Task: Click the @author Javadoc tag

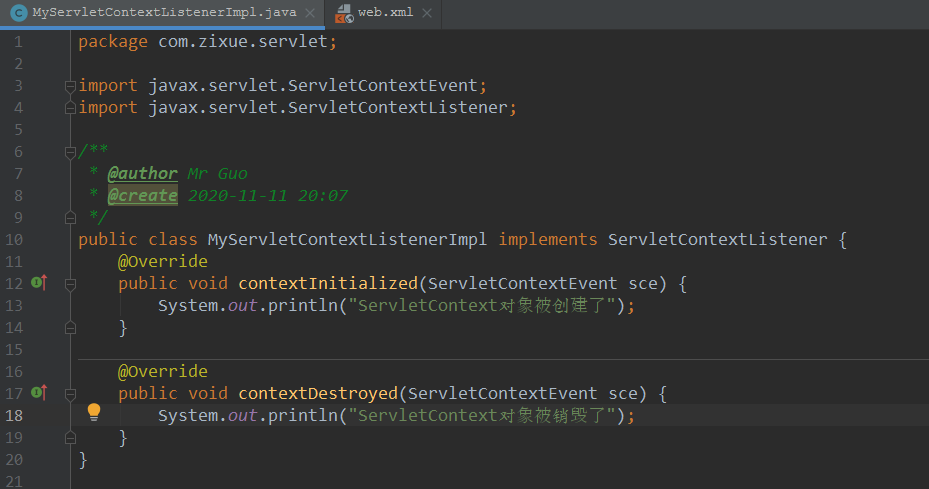Action: click(143, 174)
